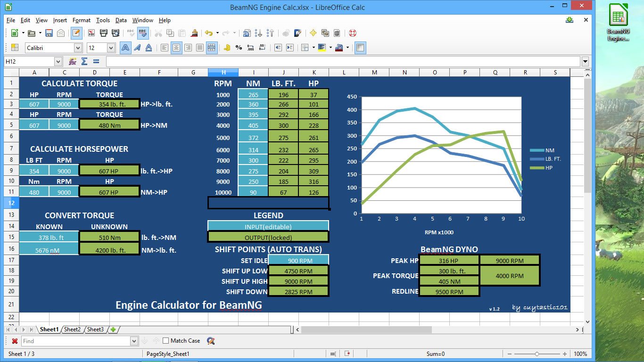Apply the background color to the selected cells
This screenshot has height=362, width=644.
(322, 48)
